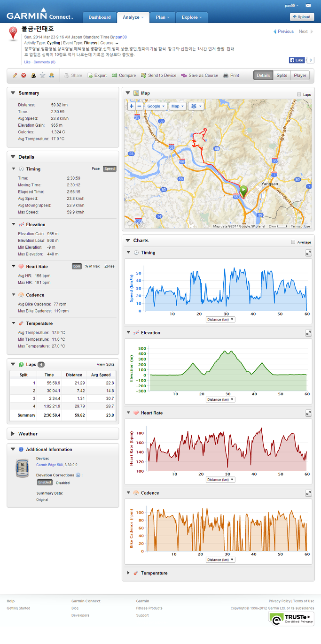
Task: Click the messages envelope icon
Action: pos(308,6)
